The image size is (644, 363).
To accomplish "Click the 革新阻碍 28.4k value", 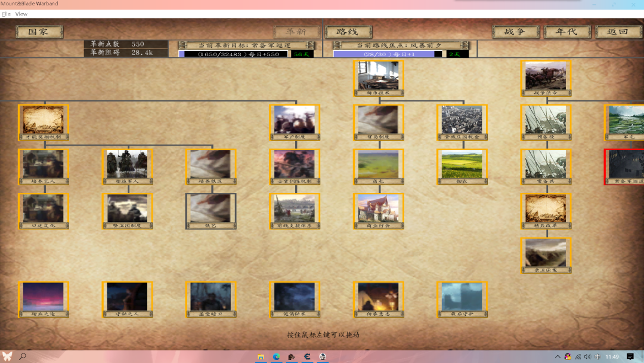I will [x=142, y=53].
